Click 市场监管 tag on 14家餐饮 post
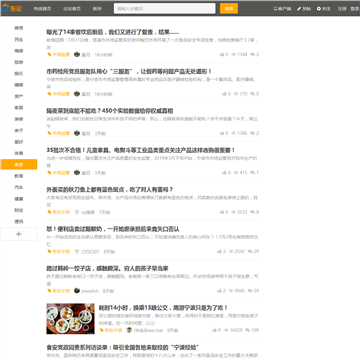The height and width of the screenshot is (360, 360). coord(61,54)
